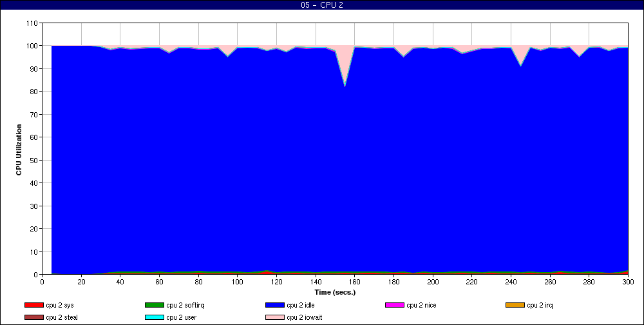Click x-axis tick label 300
The height and width of the screenshot is (325, 644).
628,282
